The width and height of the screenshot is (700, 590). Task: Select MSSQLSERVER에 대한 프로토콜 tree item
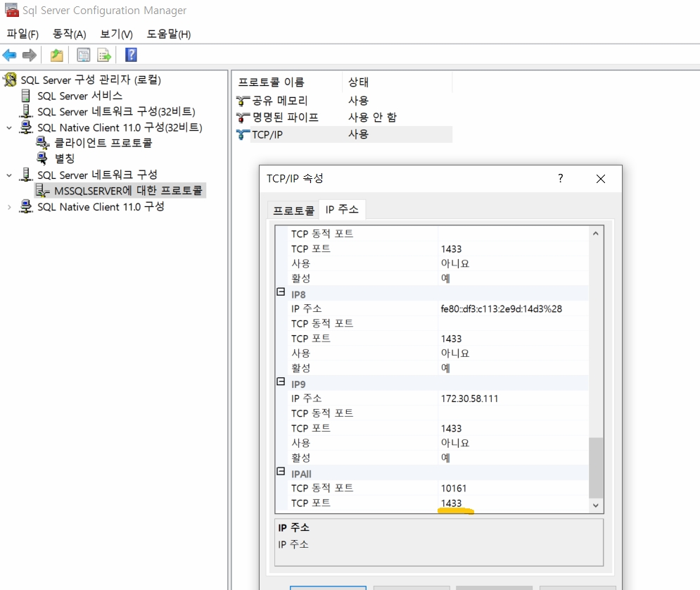tap(128, 191)
